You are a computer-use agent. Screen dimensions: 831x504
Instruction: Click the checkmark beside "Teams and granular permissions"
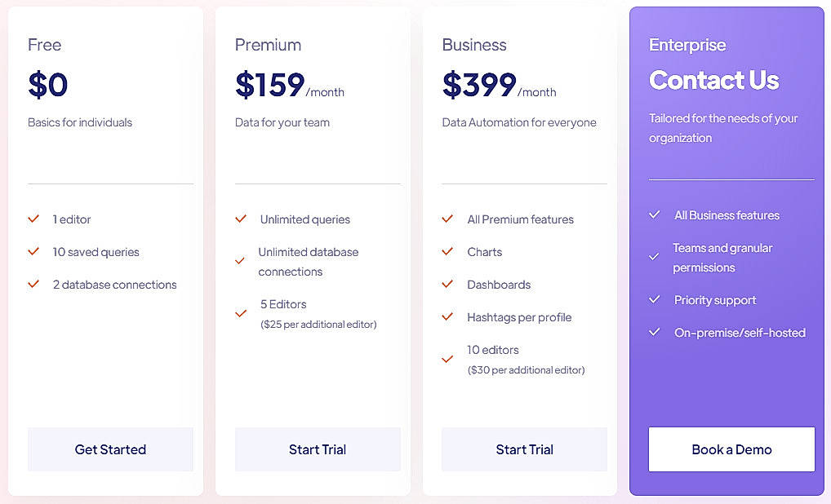click(x=655, y=257)
